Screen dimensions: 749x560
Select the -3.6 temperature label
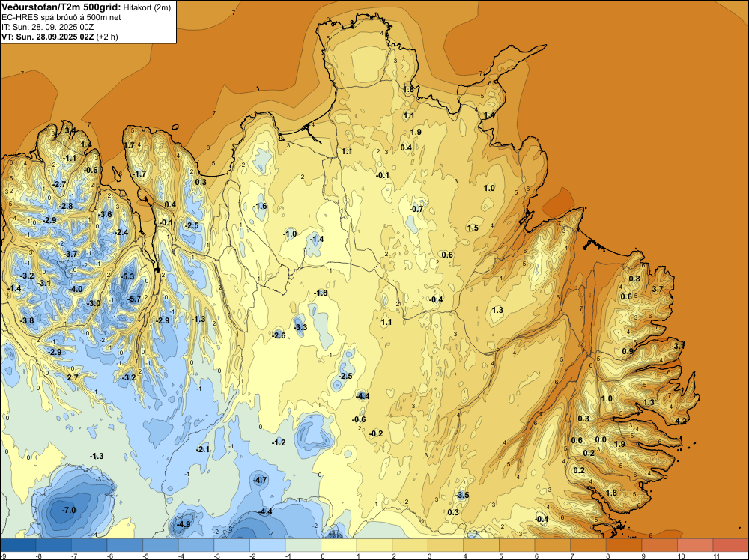105,214
